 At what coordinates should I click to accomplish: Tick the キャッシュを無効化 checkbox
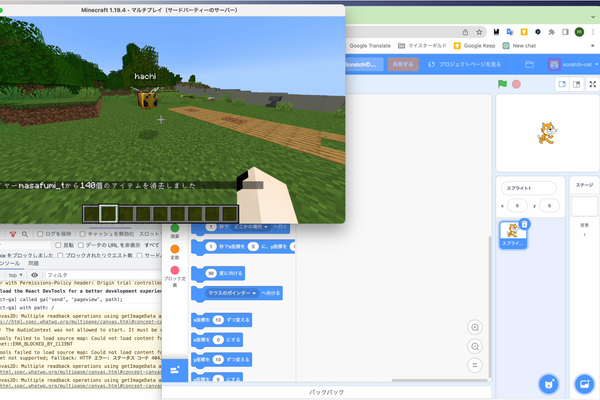click(x=82, y=234)
